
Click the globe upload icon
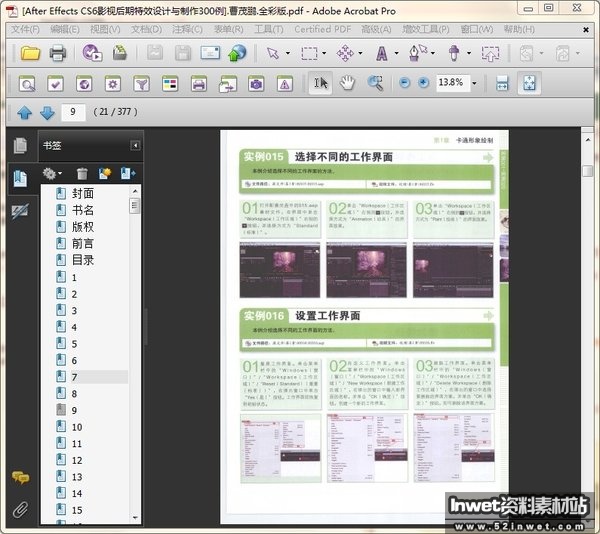[237, 53]
